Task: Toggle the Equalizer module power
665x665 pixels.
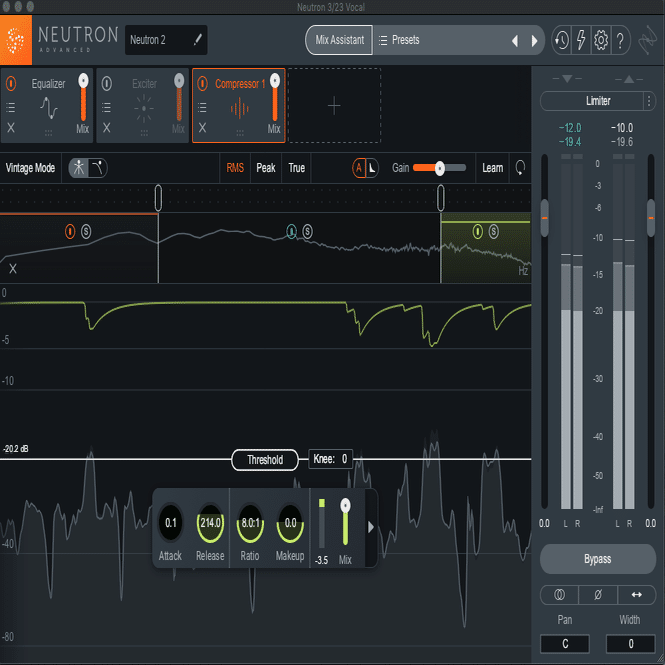Action: pyautogui.click(x=11, y=84)
